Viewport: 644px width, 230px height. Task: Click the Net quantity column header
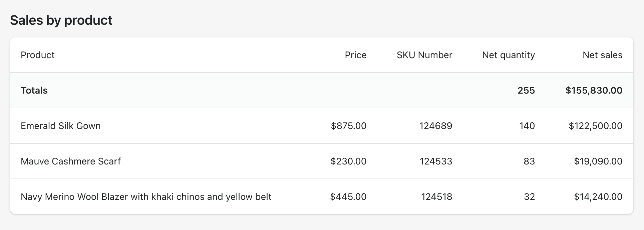pyautogui.click(x=508, y=55)
